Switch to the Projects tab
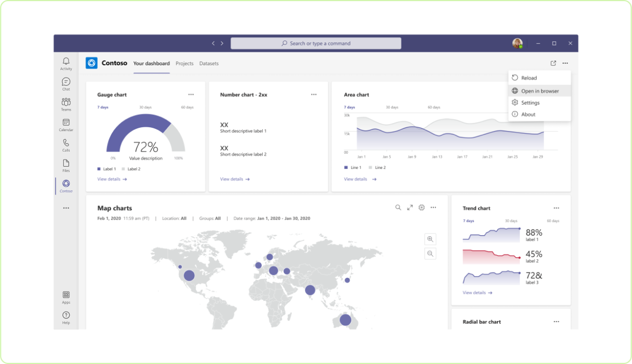The image size is (632, 364). click(185, 64)
